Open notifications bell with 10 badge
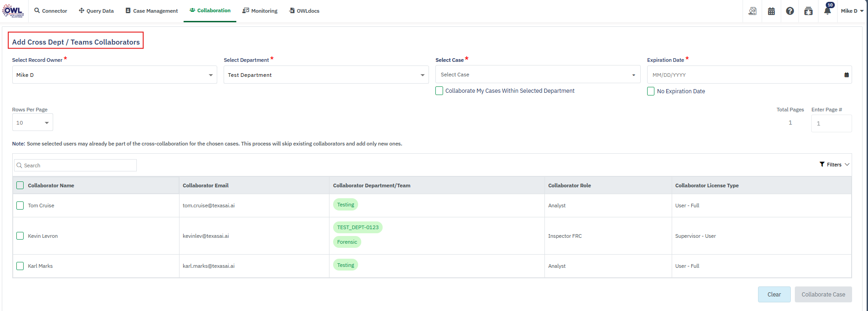 [x=828, y=10]
